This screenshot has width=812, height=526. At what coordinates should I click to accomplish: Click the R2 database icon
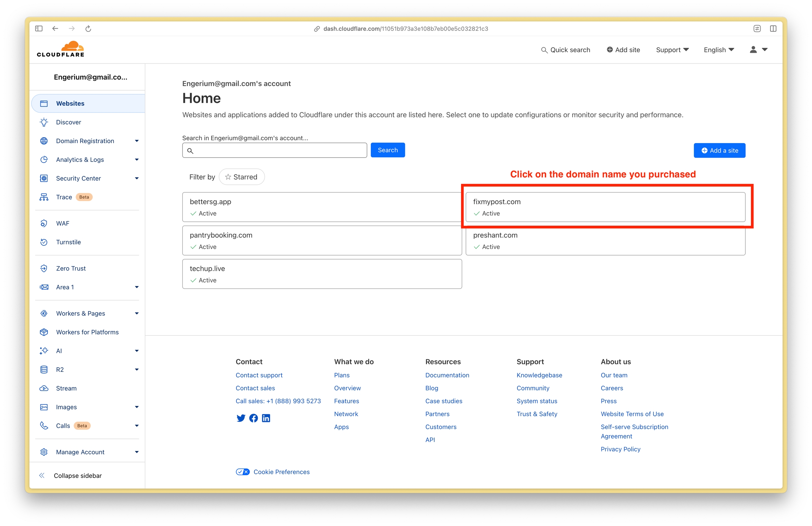pyautogui.click(x=44, y=369)
